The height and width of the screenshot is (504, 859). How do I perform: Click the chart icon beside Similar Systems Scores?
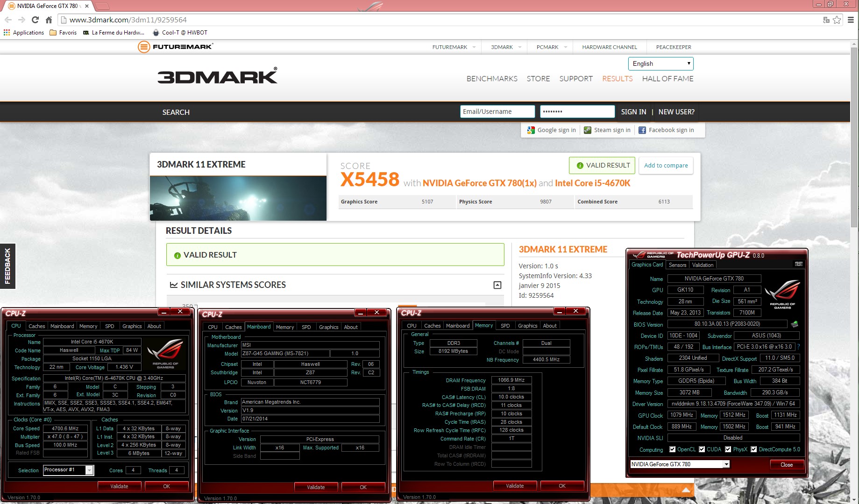pos(174,285)
